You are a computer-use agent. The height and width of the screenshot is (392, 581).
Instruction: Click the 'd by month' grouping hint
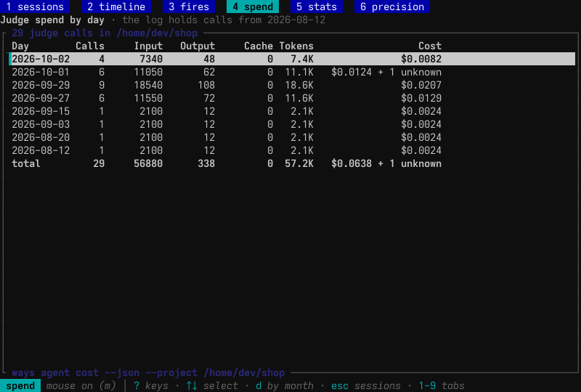285,385
